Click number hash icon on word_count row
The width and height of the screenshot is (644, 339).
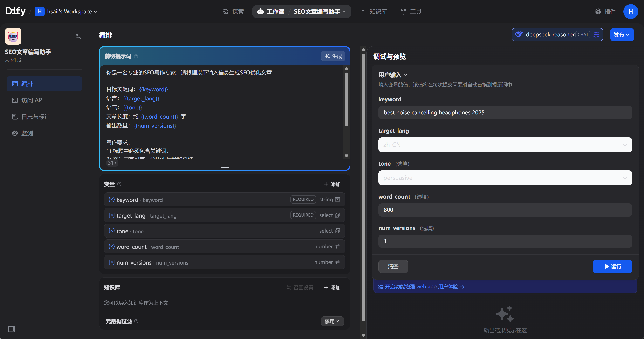[337, 246]
